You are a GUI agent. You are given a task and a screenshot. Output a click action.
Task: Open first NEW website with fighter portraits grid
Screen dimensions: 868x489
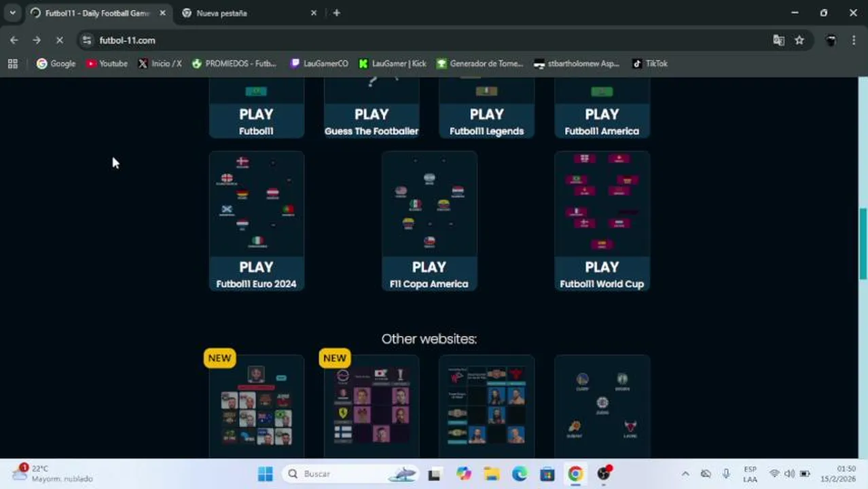pyautogui.click(x=256, y=406)
